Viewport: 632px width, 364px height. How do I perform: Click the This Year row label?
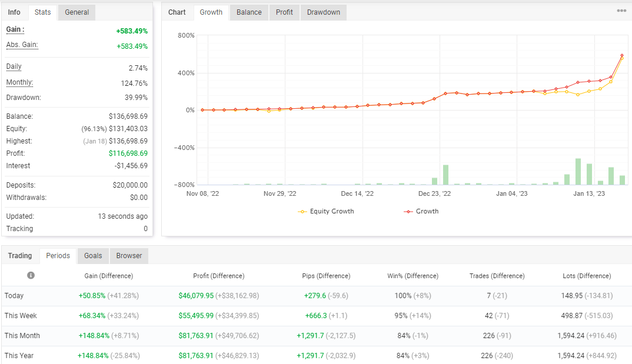[19, 356]
